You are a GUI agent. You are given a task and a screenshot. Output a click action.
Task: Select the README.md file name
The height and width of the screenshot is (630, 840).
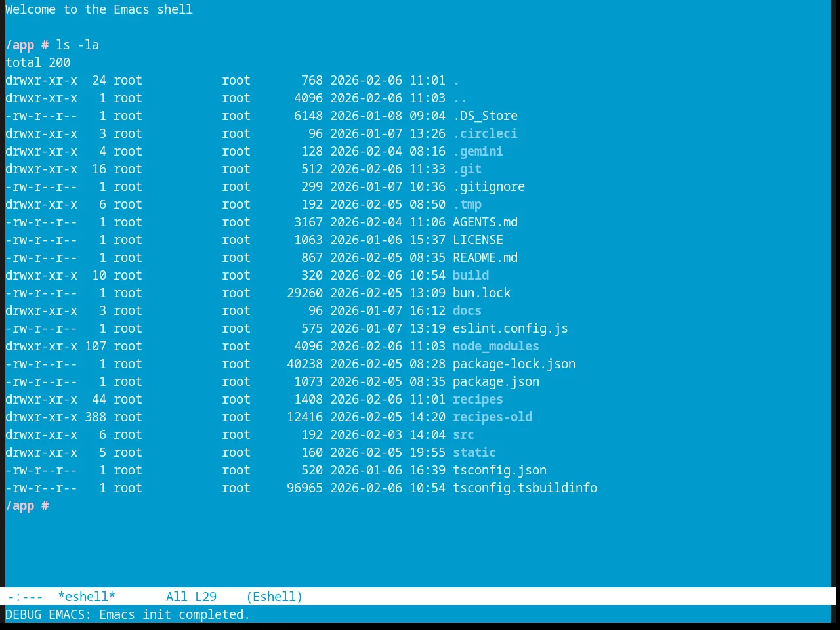point(485,257)
